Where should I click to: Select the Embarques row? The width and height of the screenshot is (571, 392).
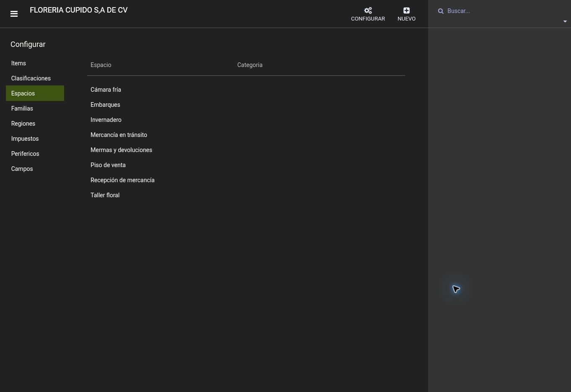[x=246, y=105]
